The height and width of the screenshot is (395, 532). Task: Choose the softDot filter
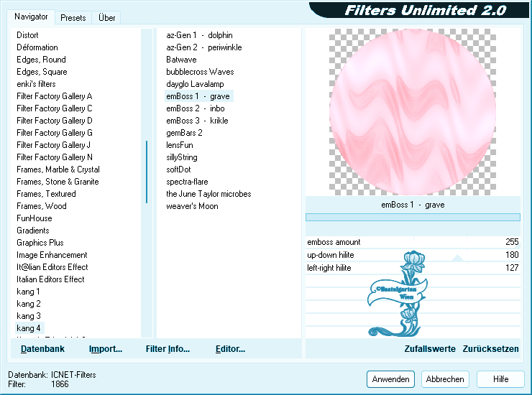point(178,169)
